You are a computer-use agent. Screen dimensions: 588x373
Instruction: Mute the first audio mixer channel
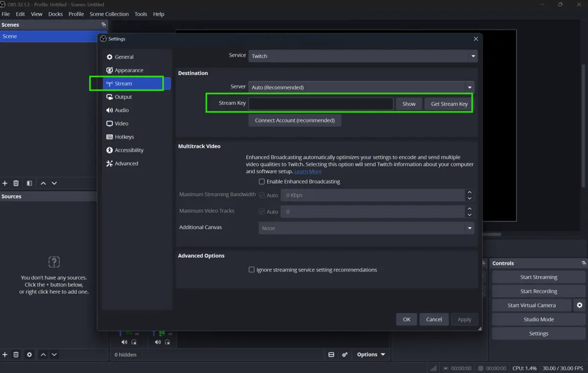[x=124, y=342]
